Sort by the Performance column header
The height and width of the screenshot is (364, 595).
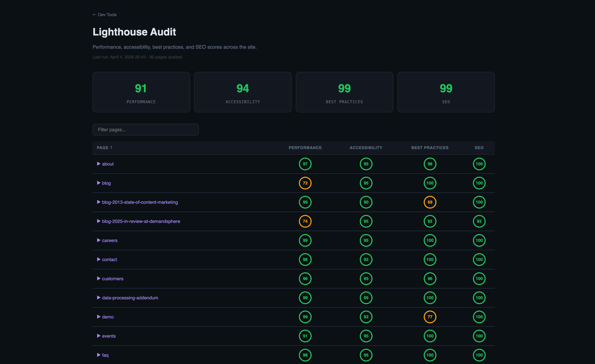coord(305,148)
